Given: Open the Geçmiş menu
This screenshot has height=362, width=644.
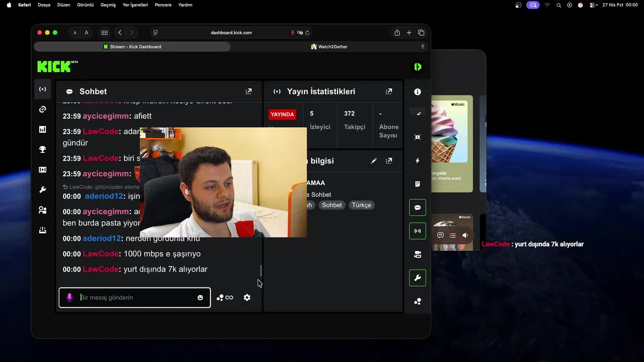Looking at the screenshot, I should [x=108, y=5].
